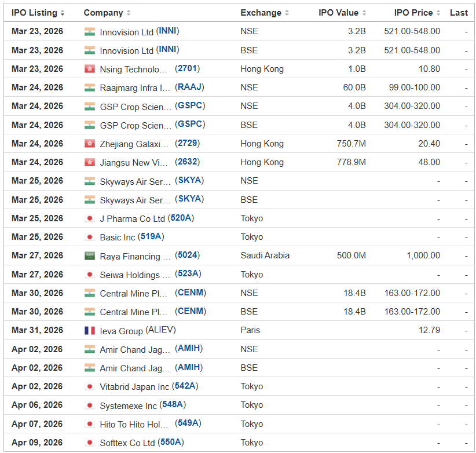Select the 60.0B IPO value cell
The image size is (476, 453).
tap(354, 87)
